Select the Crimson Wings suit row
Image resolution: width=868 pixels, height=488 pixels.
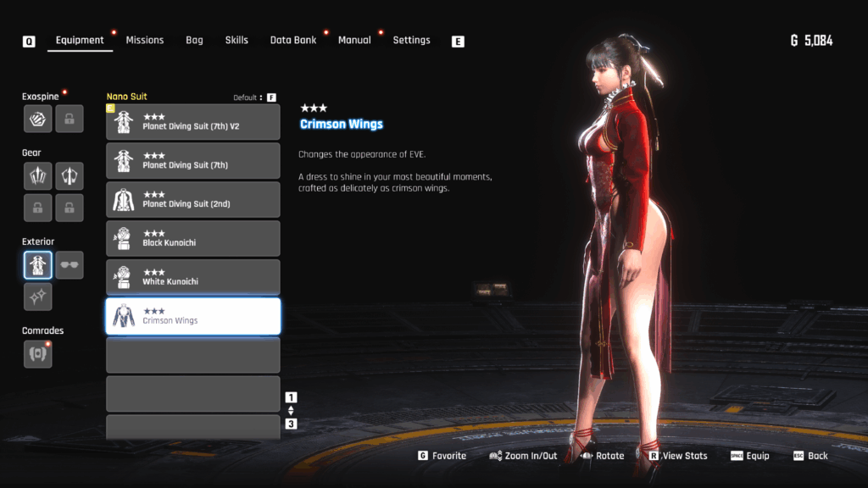pos(192,317)
